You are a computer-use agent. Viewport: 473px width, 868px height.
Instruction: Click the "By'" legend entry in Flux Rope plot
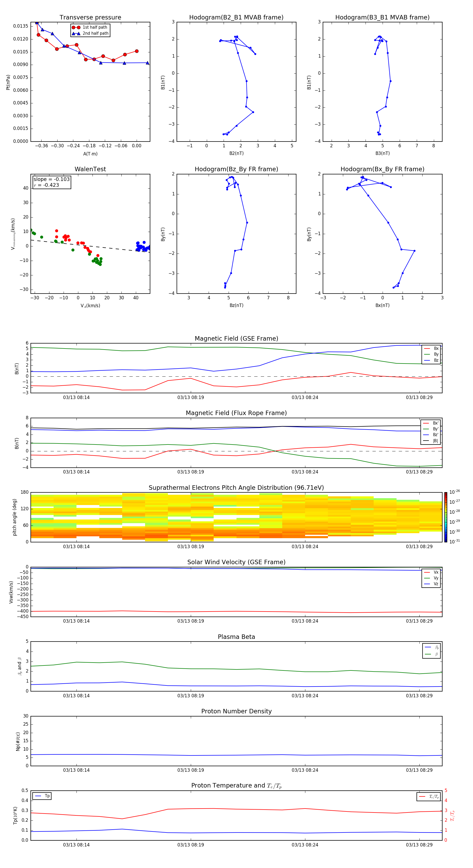[431, 429]
